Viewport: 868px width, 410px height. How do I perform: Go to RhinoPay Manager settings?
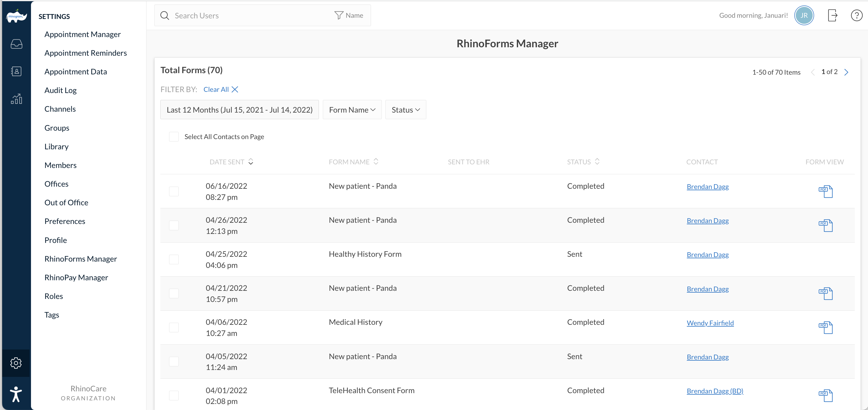click(x=76, y=278)
